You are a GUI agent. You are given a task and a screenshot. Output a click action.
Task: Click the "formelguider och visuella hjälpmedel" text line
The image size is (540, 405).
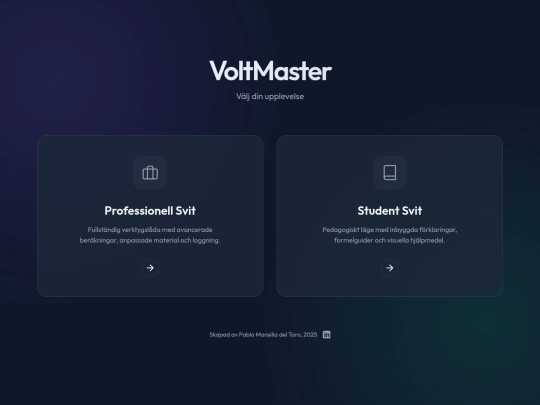point(390,240)
